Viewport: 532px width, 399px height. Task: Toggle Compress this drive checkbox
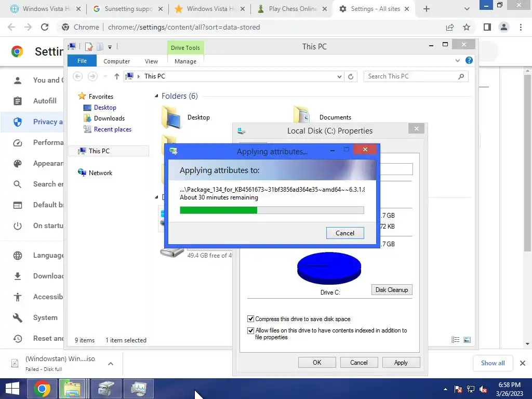click(x=250, y=318)
